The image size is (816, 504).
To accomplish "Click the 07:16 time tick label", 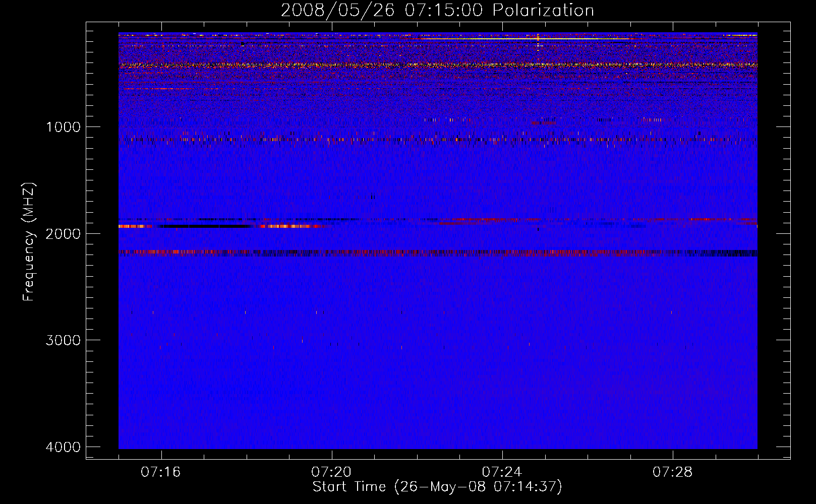I will [161, 472].
